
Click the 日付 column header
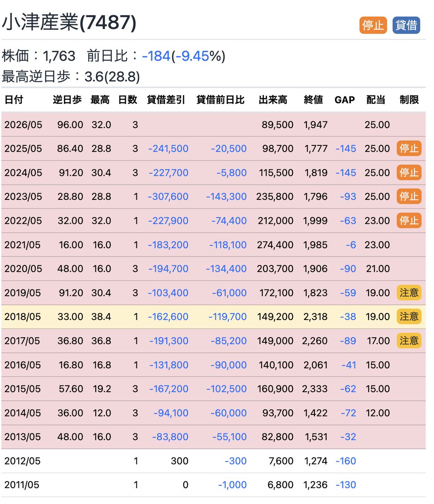click(x=13, y=100)
